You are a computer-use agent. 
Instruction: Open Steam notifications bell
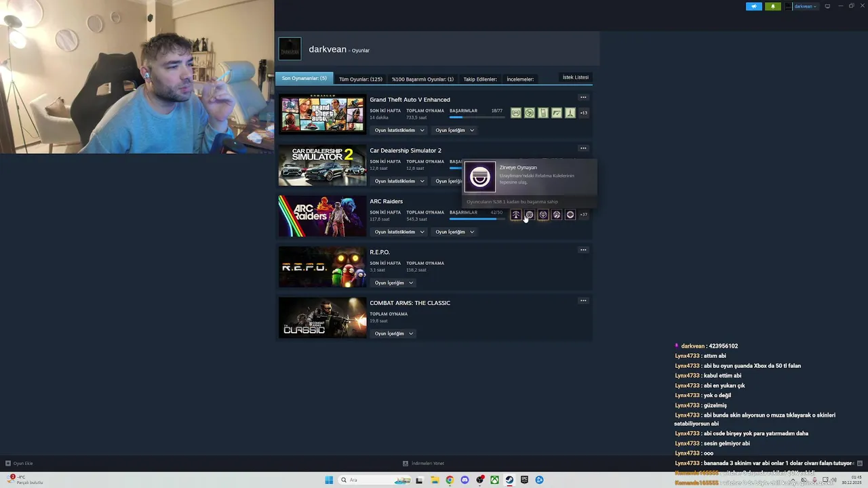click(x=773, y=6)
